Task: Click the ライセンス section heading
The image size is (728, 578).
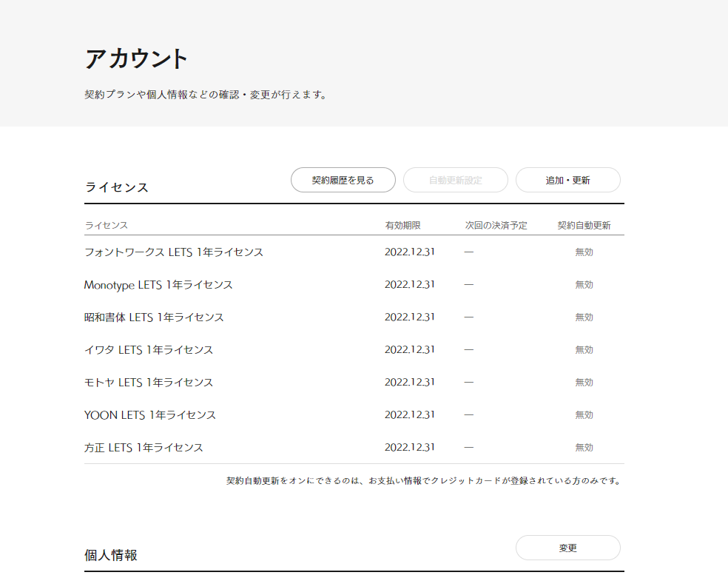Action: 117,187
